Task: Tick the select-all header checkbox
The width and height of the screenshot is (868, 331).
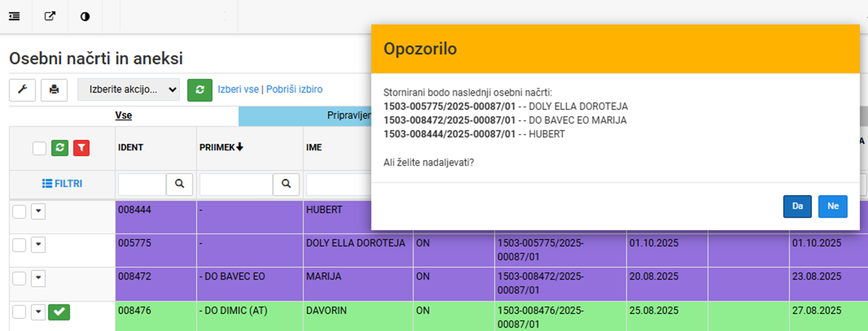Action: tap(39, 148)
